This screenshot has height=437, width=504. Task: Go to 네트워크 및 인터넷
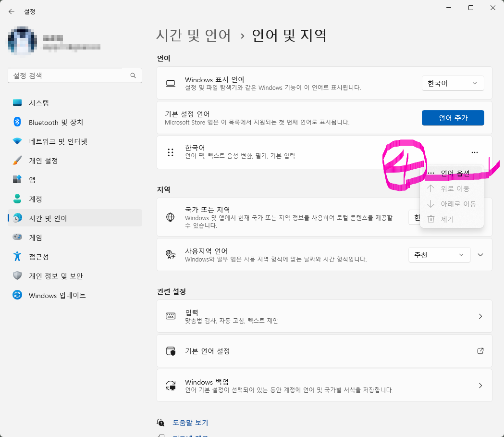click(x=75, y=141)
